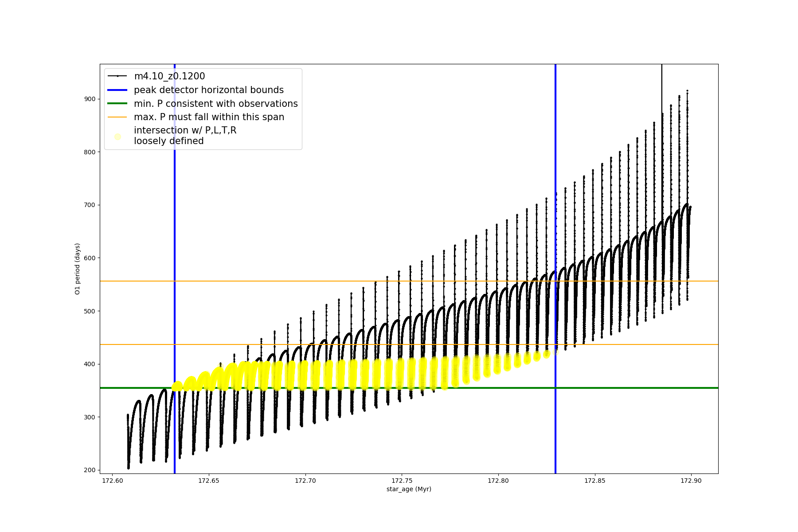798x532 pixels.
Task: Click 'max. P must fall within this span' label
Action: pyautogui.click(x=209, y=117)
